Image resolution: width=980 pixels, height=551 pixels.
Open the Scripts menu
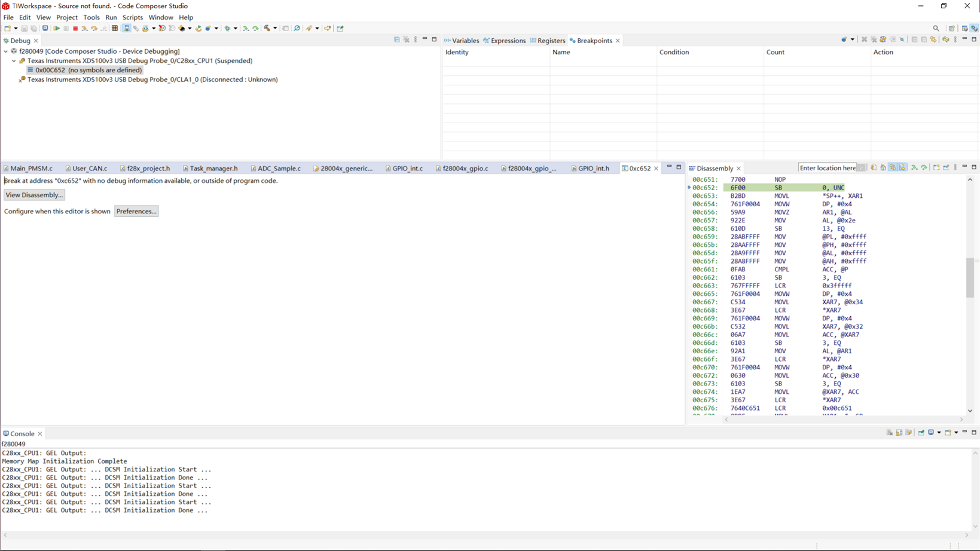pos(132,17)
